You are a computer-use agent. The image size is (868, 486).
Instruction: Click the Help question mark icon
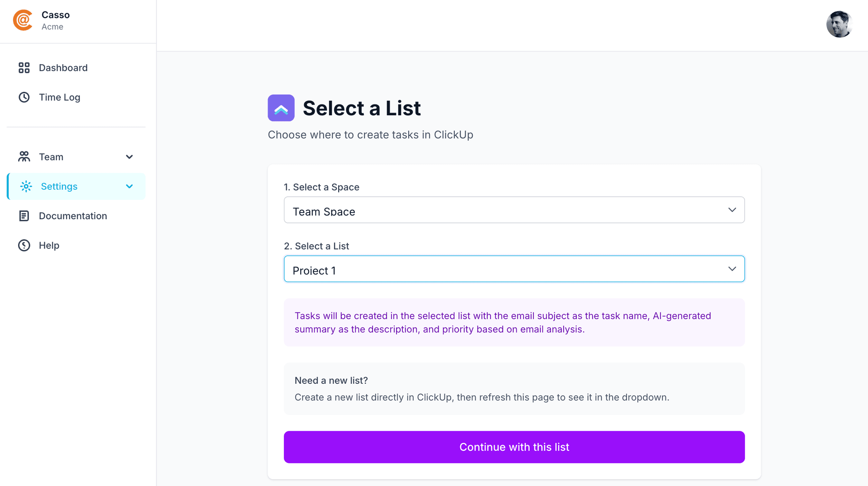[x=24, y=245]
